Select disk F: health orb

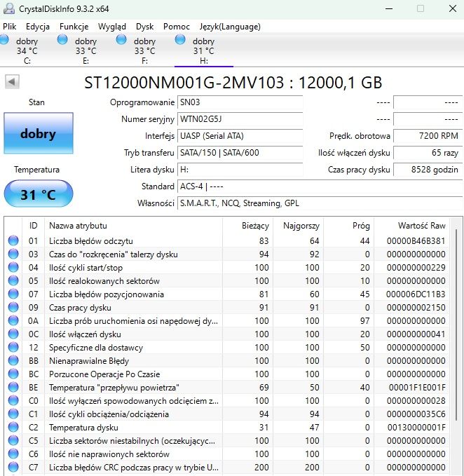[x=121, y=40]
